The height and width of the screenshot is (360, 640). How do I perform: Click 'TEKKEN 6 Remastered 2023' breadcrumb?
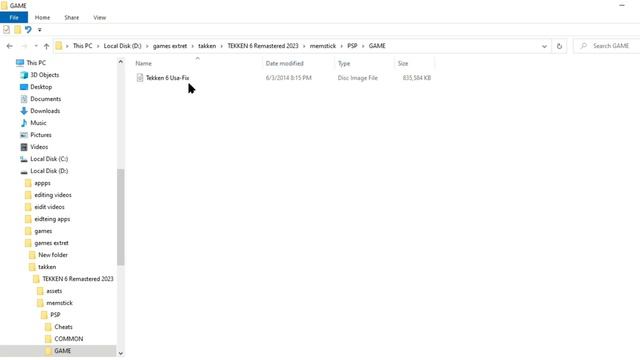pyautogui.click(x=263, y=46)
